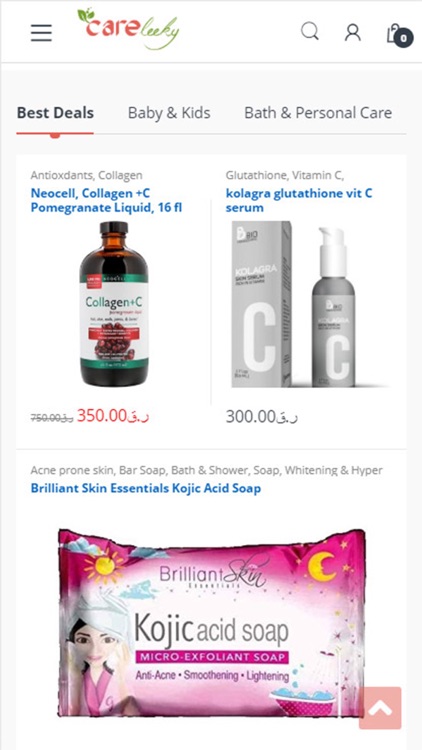Open the Glutathione category link

pyautogui.click(x=256, y=176)
